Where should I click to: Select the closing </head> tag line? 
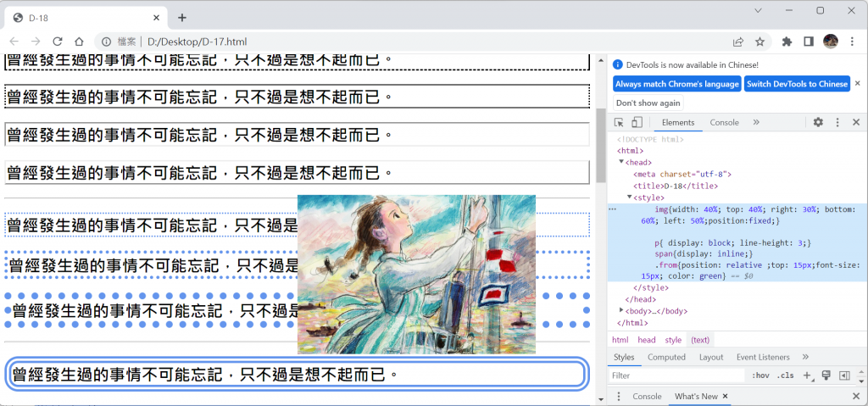coord(641,300)
